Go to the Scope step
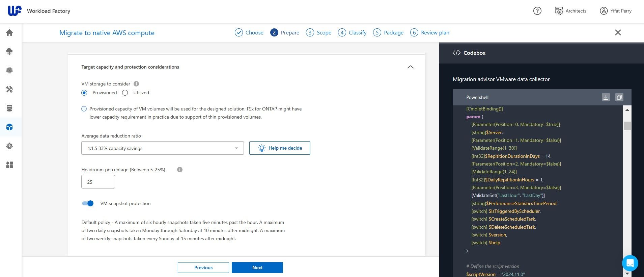644x277 pixels. click(318, 32)
